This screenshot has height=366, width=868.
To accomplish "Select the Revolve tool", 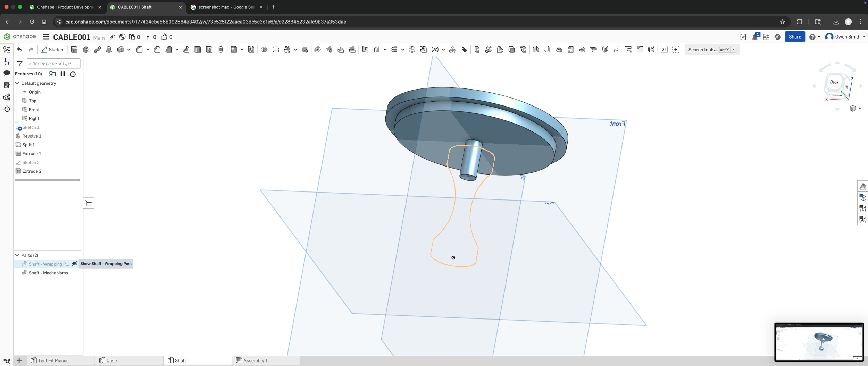I will (86, 49).
